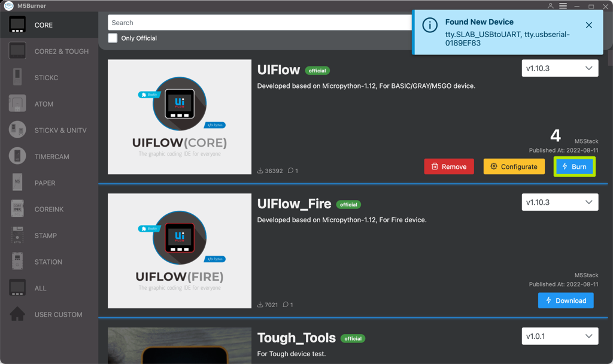The height and width of the screenshot is (364, 613).
Task: Open Tough_Tools version v1.0.1 dropdown
Action: coord(560,336)
